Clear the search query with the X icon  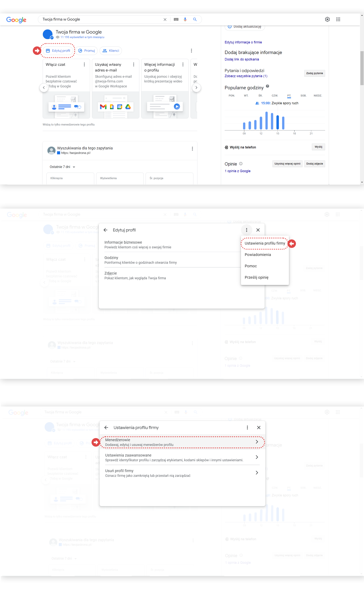[x=165, y=20]
